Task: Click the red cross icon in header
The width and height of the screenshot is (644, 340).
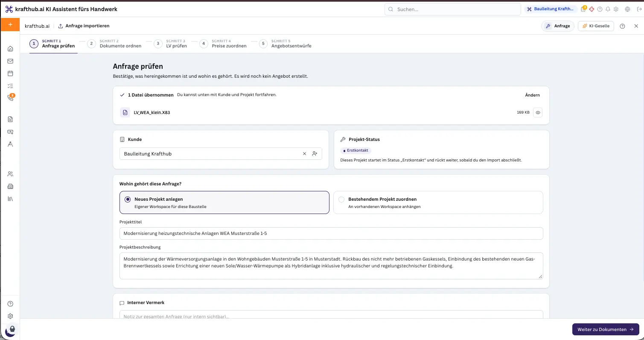Action: tap(592, 9)
